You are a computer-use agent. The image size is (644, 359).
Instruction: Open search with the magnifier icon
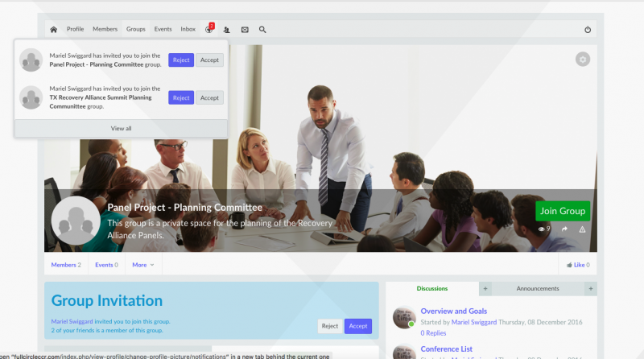[262, 30]
